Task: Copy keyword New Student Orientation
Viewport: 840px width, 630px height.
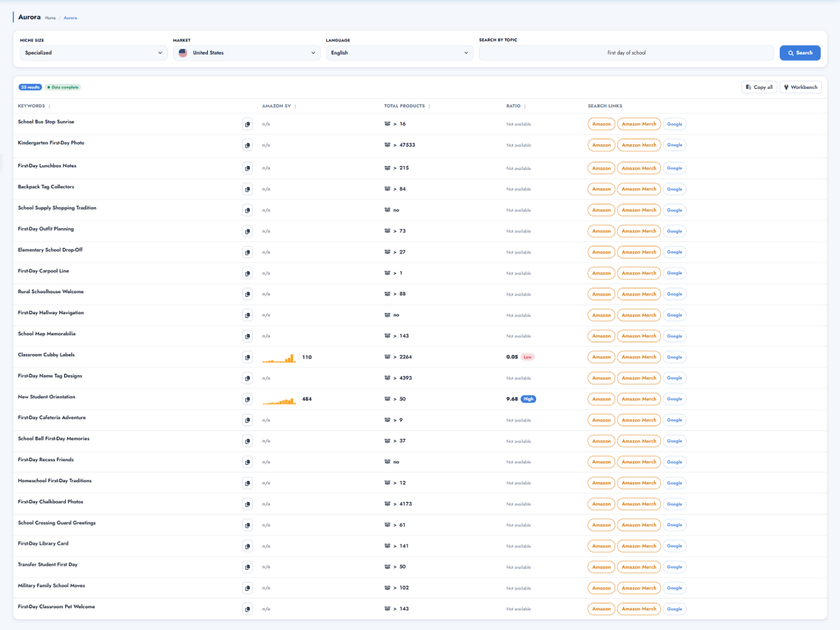Action: point(247,399)
